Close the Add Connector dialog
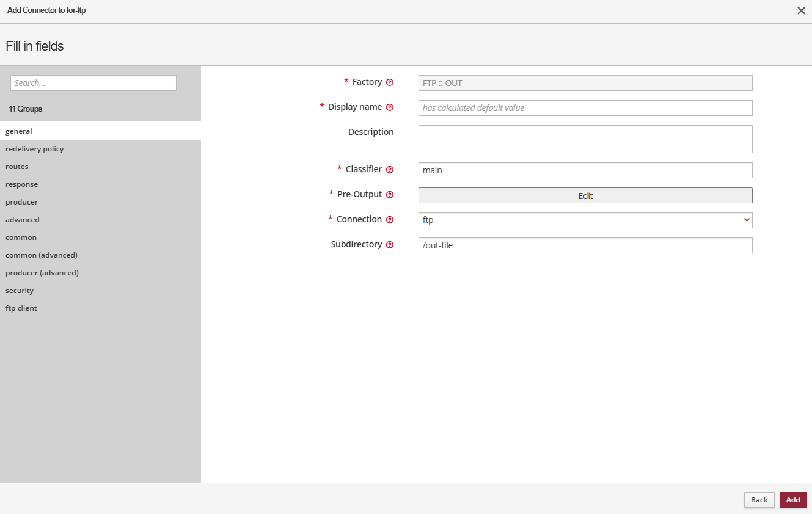This screenshot has height=514, width=812. click(801, 10)
